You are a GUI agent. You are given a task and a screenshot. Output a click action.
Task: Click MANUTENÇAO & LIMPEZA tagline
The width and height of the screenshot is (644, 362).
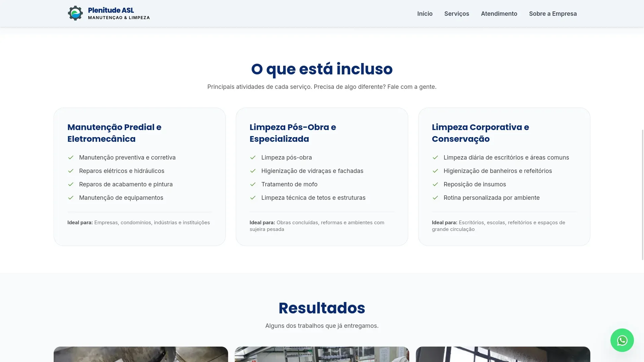119,18
